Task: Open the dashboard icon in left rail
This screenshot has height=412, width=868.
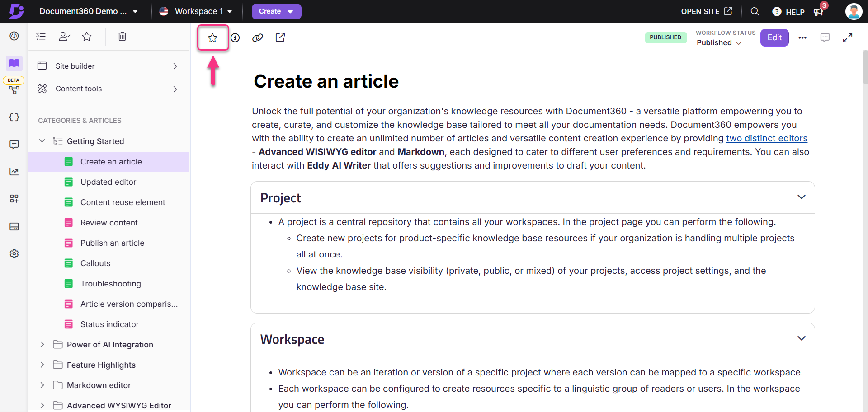Action: [x=14, y=36]
